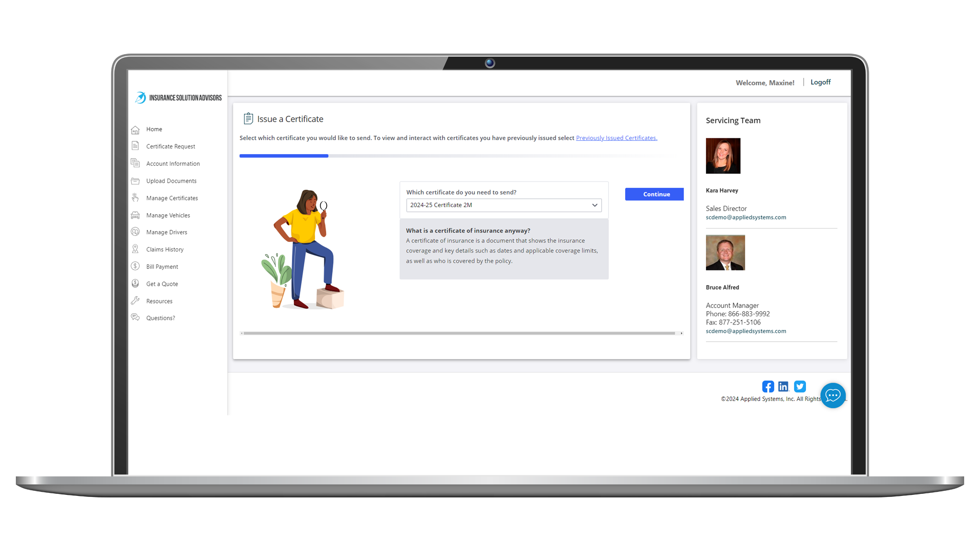Select Manage Drivers in sidebar
The height and width of the screenshot is (551, 980).
click(x=166, y=232)
